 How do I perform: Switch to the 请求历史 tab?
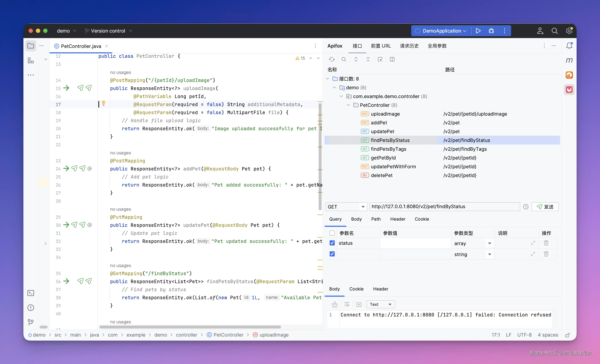[409, 46]
